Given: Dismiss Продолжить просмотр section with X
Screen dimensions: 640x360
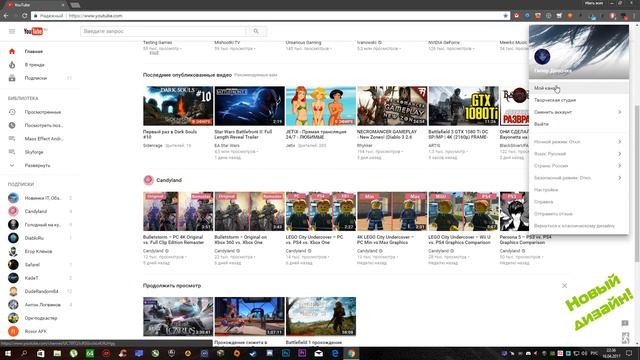Looking at the screenshot, I should coord(564,286).
